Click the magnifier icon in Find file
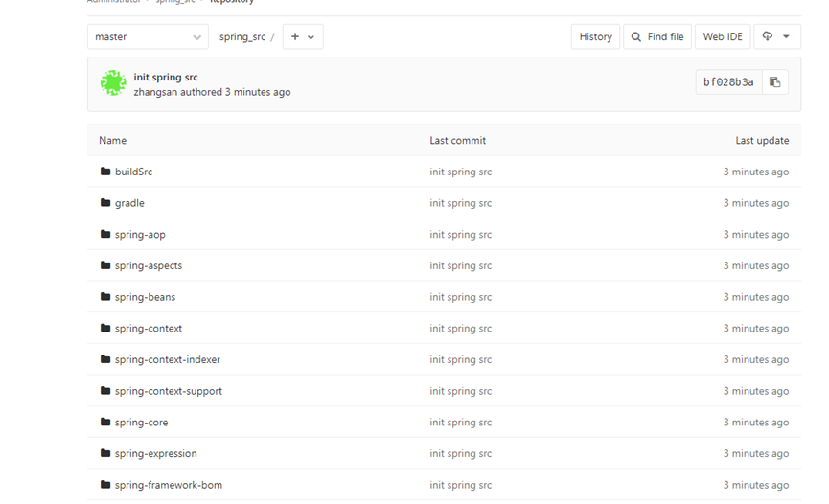The height and width of the screenshot is (504, 829). click(636, 37)
